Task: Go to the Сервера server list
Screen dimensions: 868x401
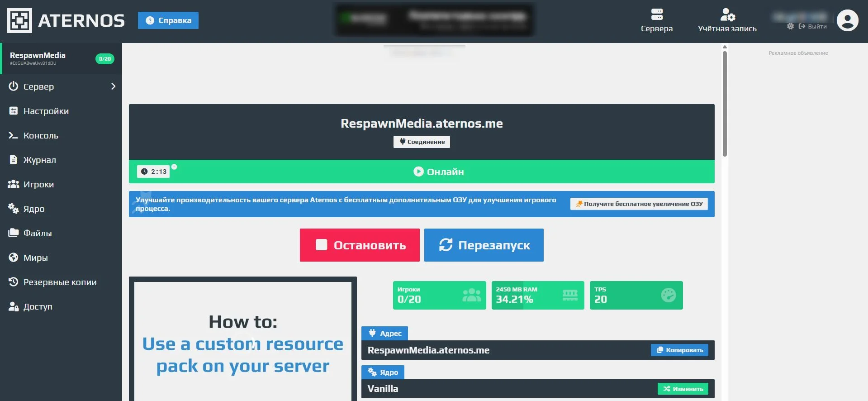Action: [x=657, y=21]
